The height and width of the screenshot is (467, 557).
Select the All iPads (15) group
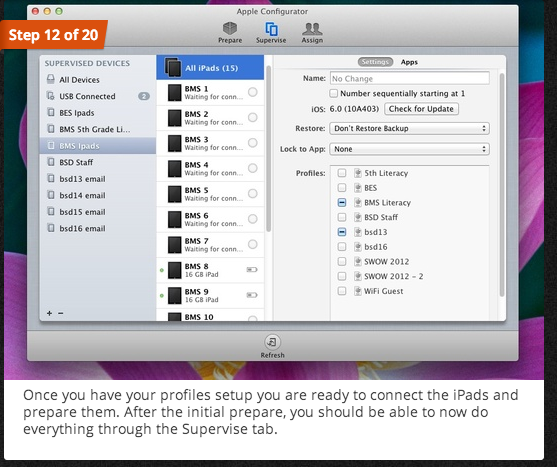[210, 67]
